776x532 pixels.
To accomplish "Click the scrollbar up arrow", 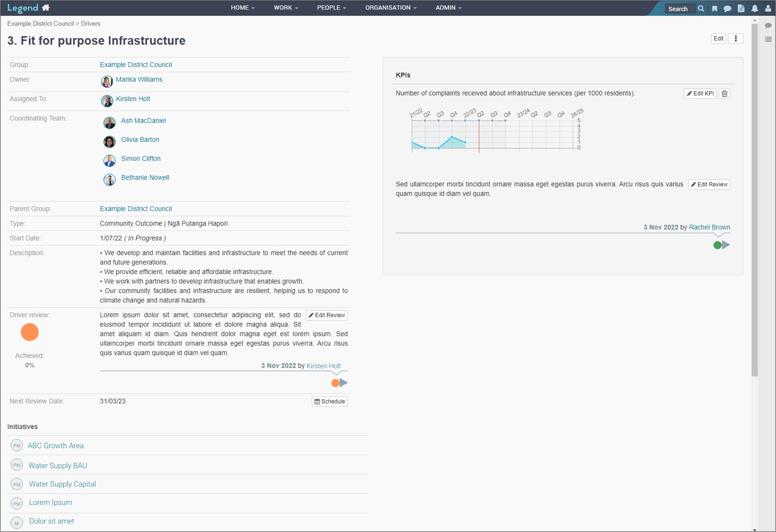I will click(755, 20).
